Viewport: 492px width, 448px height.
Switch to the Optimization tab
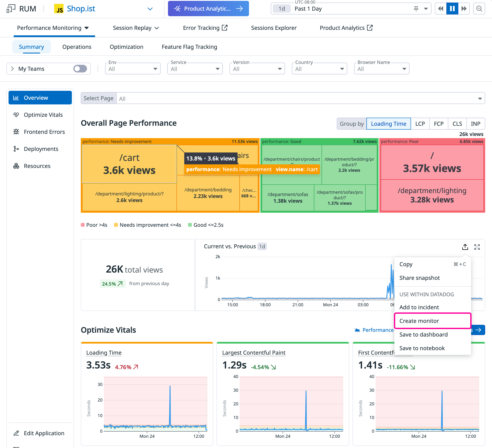(126, 47)
